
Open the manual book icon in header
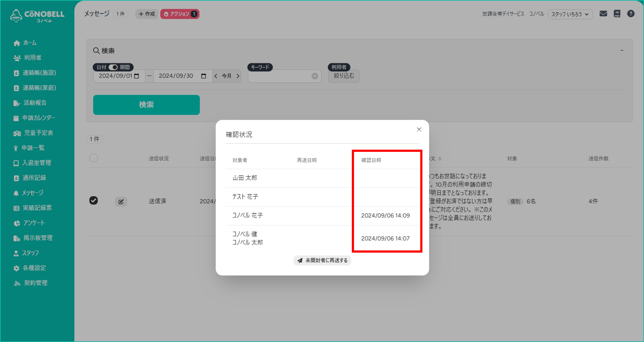pyautogui.click(x=617, y=13)
